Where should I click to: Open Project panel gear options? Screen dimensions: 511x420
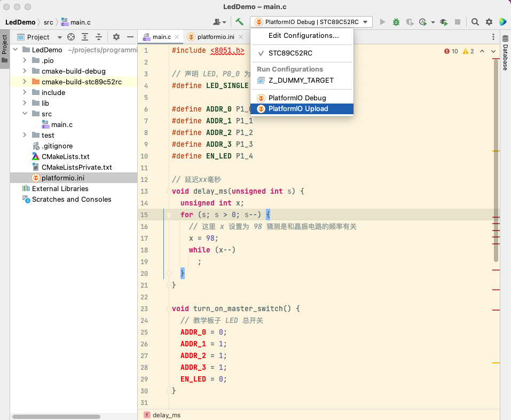[116, 37]
